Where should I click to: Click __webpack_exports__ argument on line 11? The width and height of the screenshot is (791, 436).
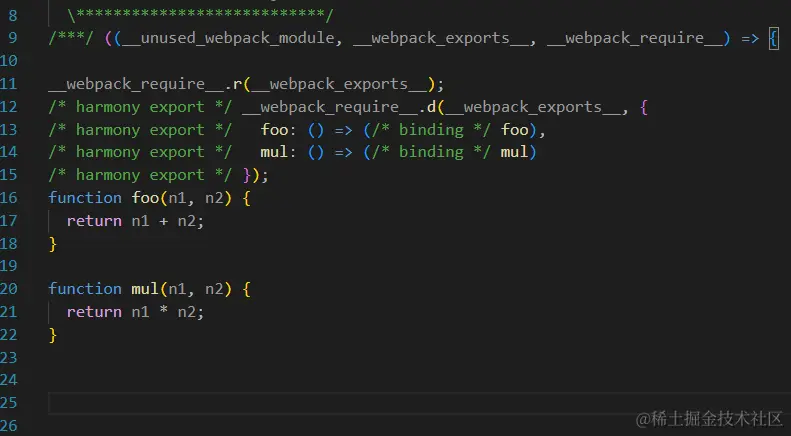pyautogui.click(x=339, y=84)
